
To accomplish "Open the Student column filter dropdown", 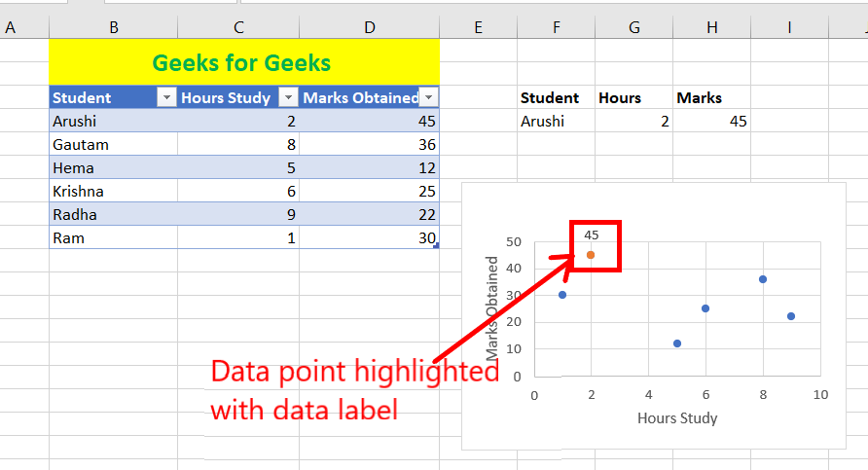I will tap(166, 97).
